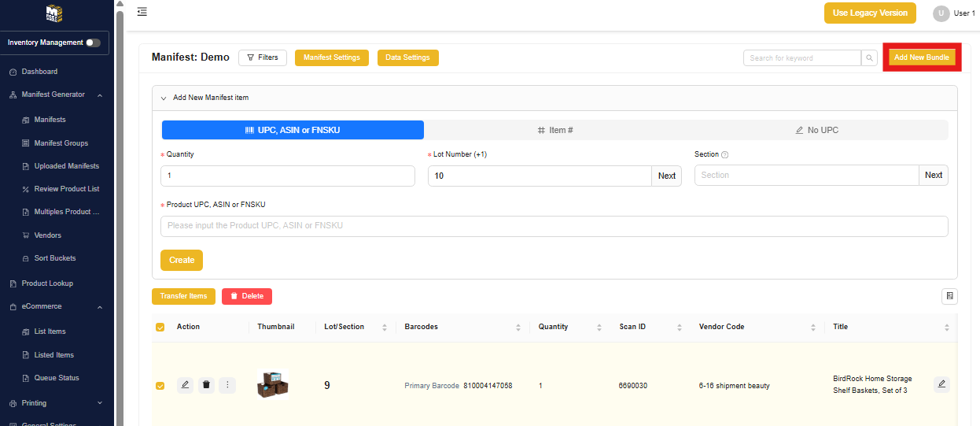Click the table column settings icon
Image resolution: width=980 pixels, height=426 pixels.
(x=949, y=296)
